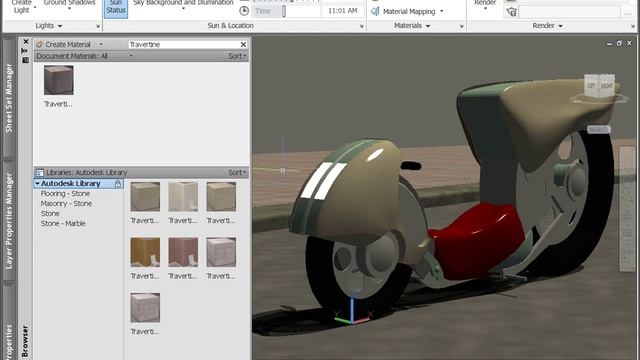Open the Render panel dialog launcher arrow
Image resolution: width=640 pixels, height=360 pixels.
[x=633, y=26]
